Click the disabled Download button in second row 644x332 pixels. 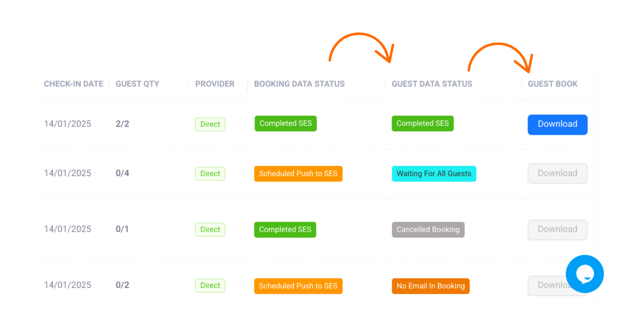click(557, 173)
